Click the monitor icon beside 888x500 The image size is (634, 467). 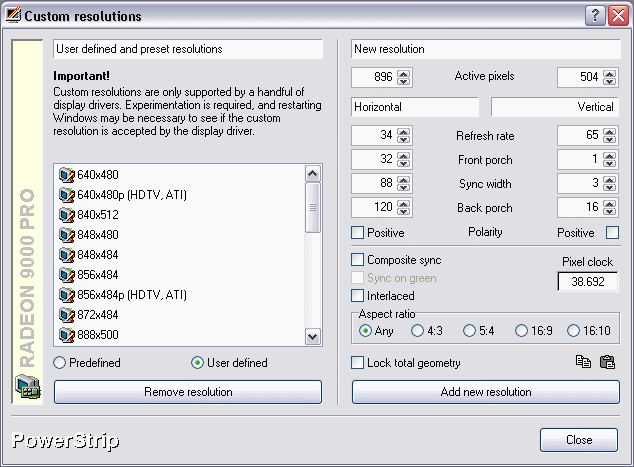(x=67, y=335)
